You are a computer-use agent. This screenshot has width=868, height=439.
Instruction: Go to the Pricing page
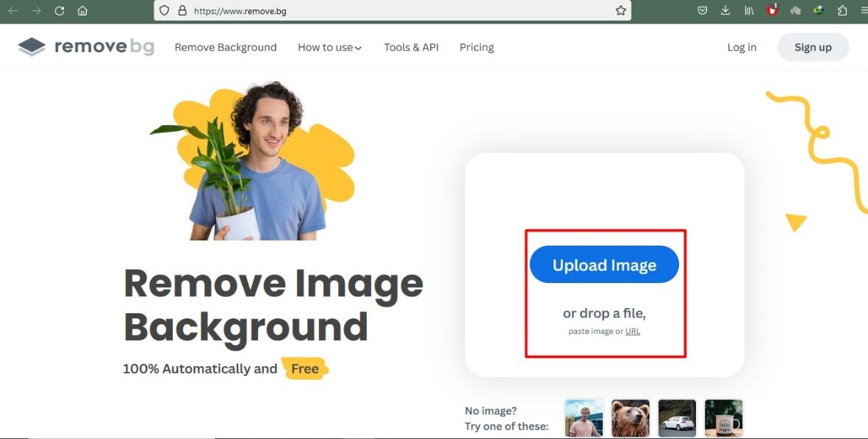click(x=476, y=48)
